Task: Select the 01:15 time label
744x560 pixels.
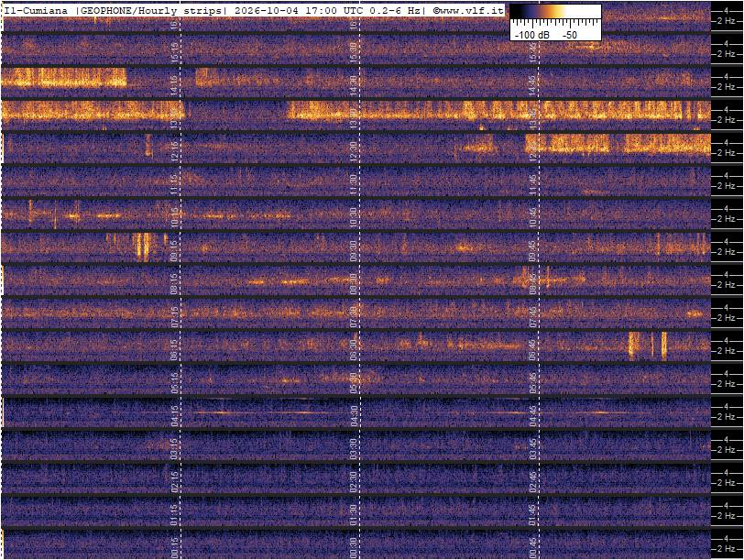Action: coord(175,515)
